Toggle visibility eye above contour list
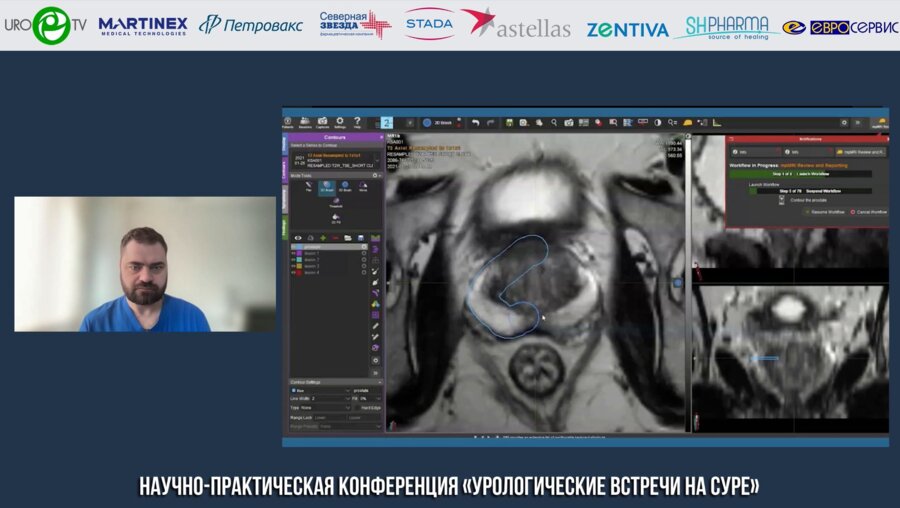 tap(297, 237)
